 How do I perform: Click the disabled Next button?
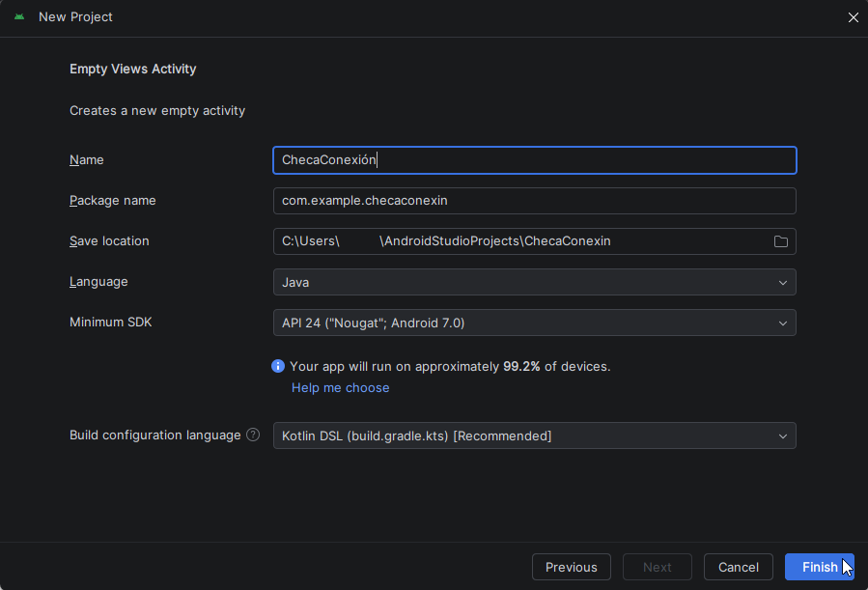click(658, 567)
